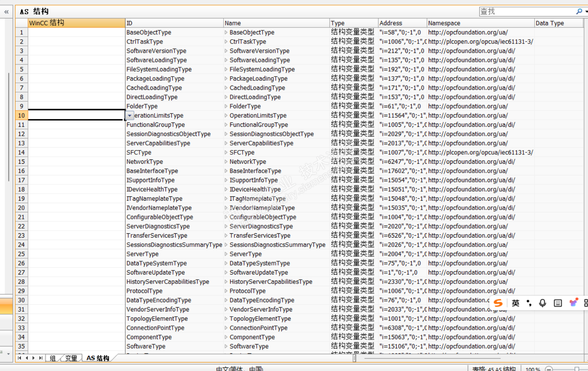Click the Data Type column header
Screen dimensions: 588x371
point(559,23)
